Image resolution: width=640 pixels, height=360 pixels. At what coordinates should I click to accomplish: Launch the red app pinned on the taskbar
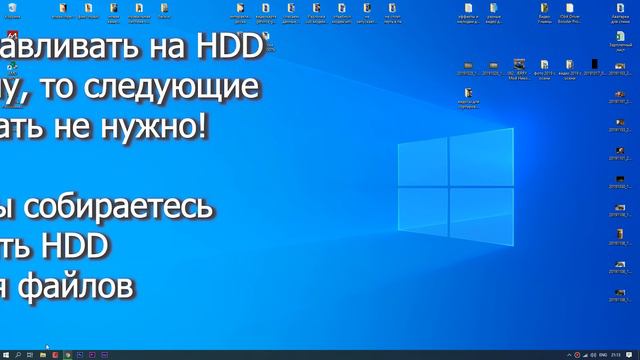[x=55, y=355]
